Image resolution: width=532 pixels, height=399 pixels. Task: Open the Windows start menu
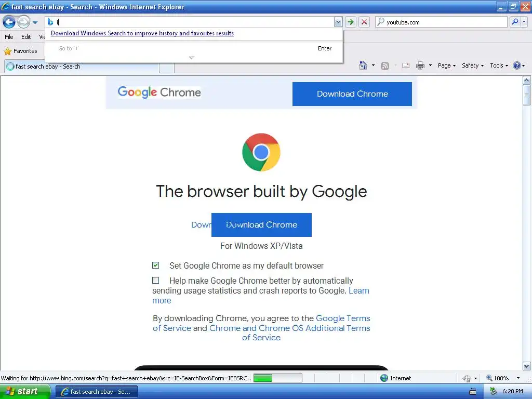(24, 392)
